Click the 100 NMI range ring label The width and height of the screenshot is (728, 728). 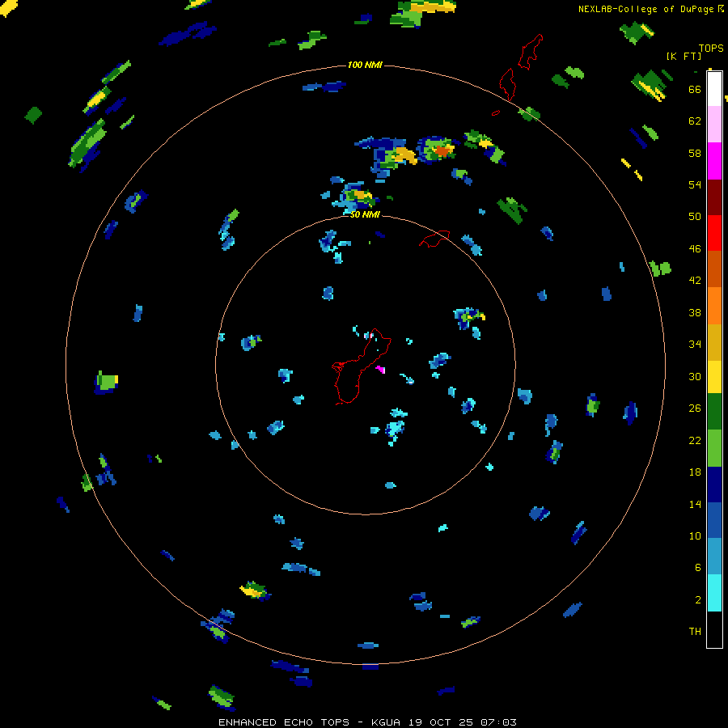[365, 65]
